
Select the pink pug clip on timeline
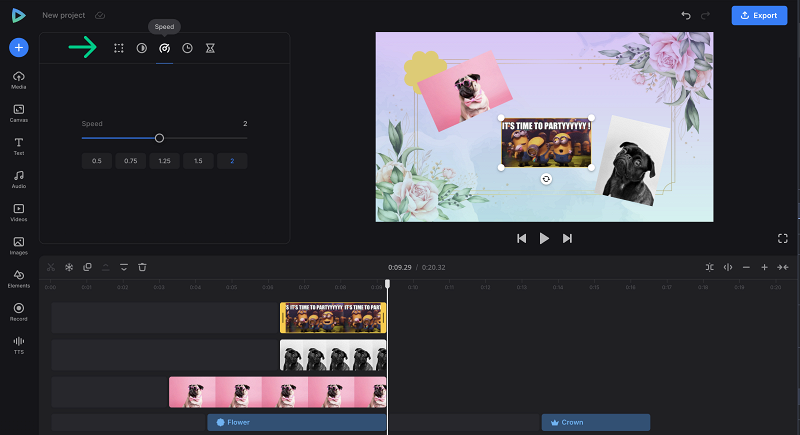[277, 392]
